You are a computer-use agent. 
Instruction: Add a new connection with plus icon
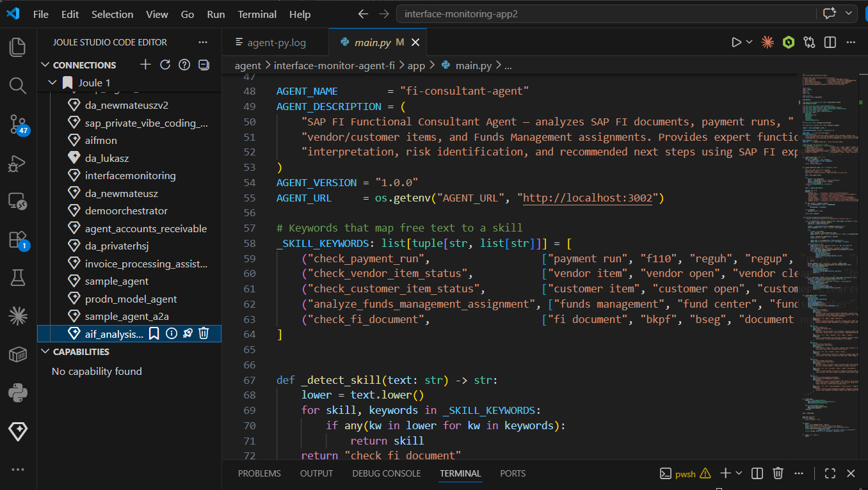coord(145,65)
